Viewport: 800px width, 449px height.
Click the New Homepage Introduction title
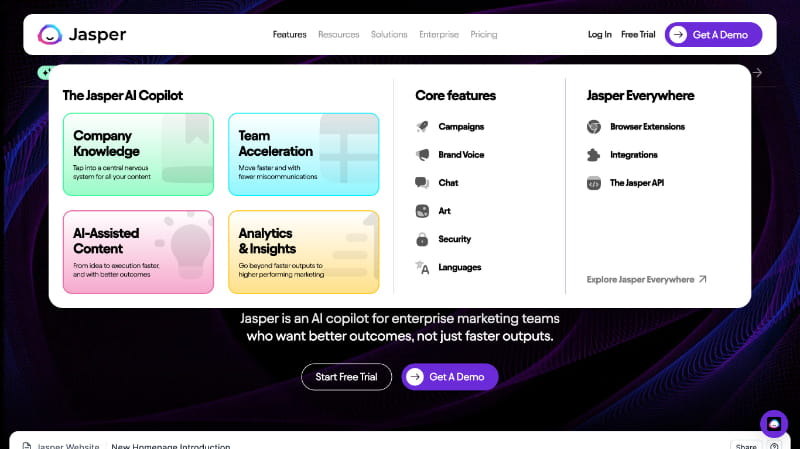[170, 446]
